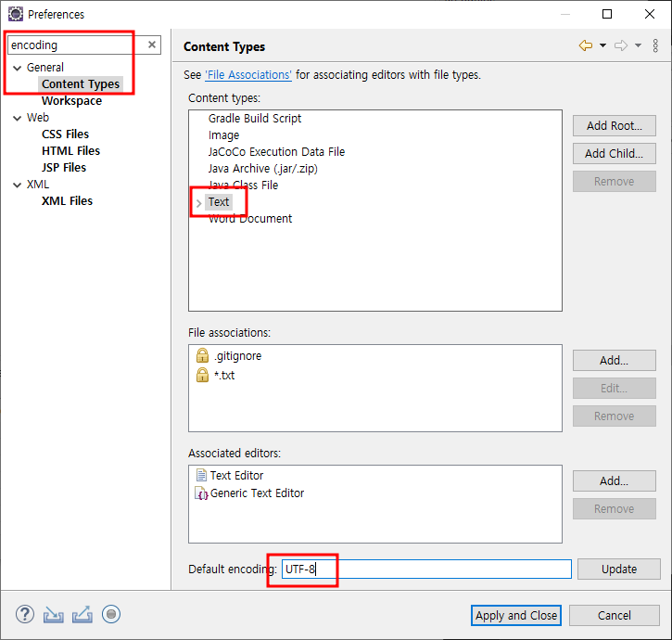
Task: Click the Oomph preference recorder icon
Action: [x=111, y=614]
